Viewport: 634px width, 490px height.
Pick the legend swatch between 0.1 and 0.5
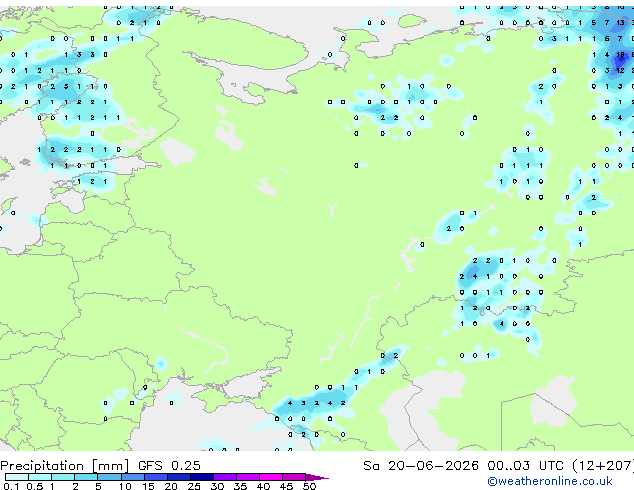point(17,477)
